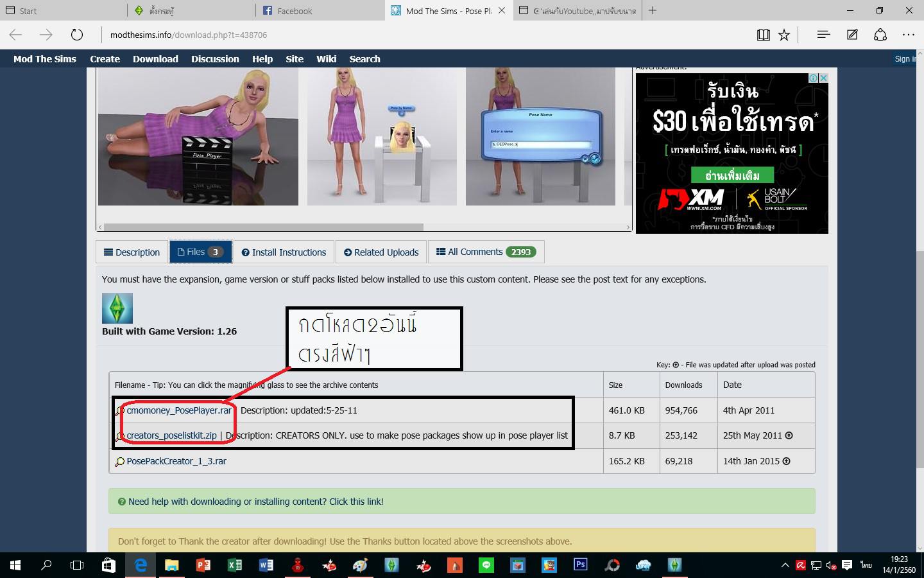Close the Mod The Sims tab
Screen dimensions: 924x578
502,10
